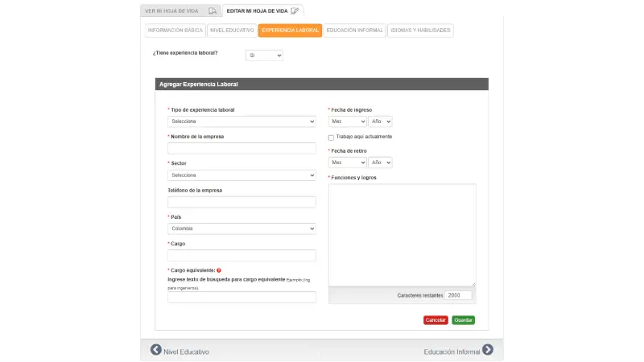Check the Trabajo aquí actualmente box
This screenshot has width=644, height=362.
pyautogui.click(x=331, y=138)
